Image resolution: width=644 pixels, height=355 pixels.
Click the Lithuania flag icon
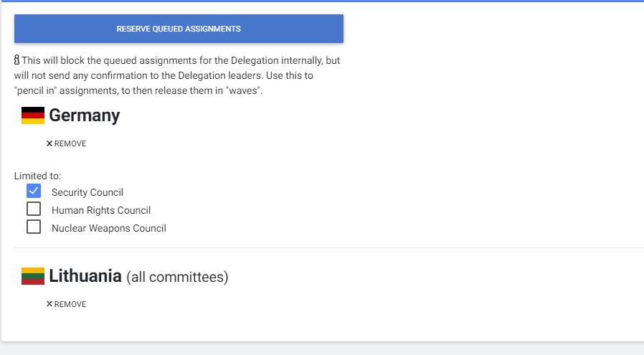tap(33, 276)
